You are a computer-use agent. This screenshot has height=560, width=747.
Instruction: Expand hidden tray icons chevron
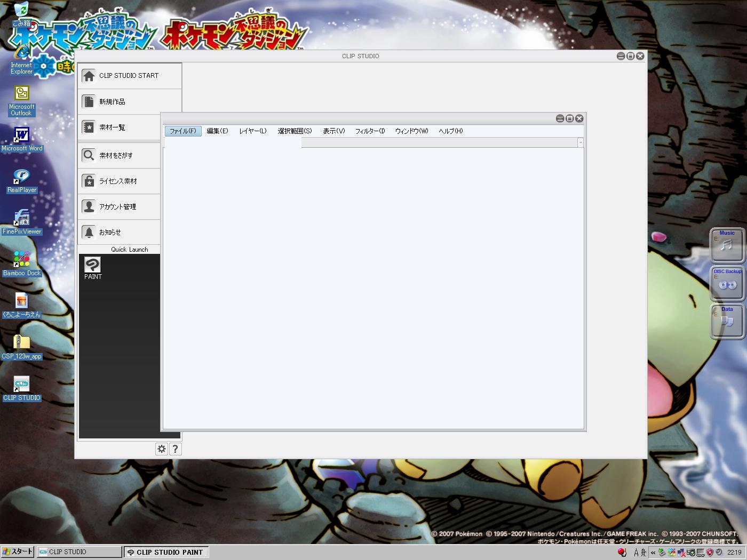[x=653, y=553]
